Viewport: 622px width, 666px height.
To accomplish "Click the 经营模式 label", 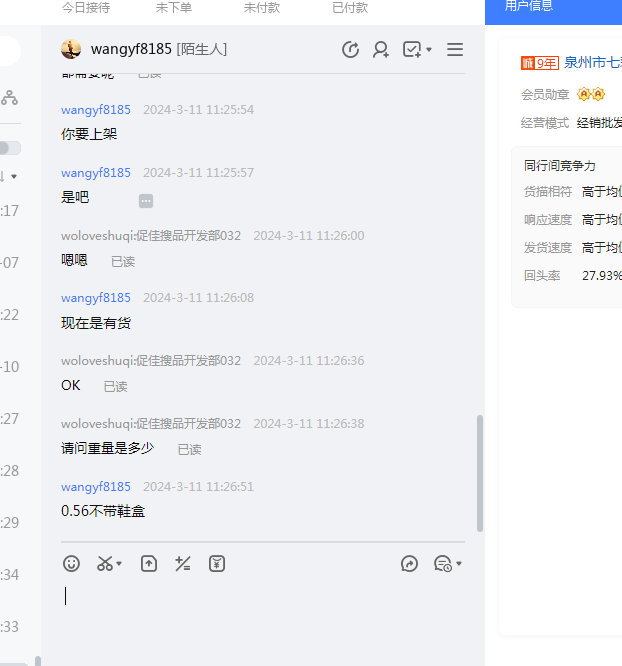I will point(545,123).
